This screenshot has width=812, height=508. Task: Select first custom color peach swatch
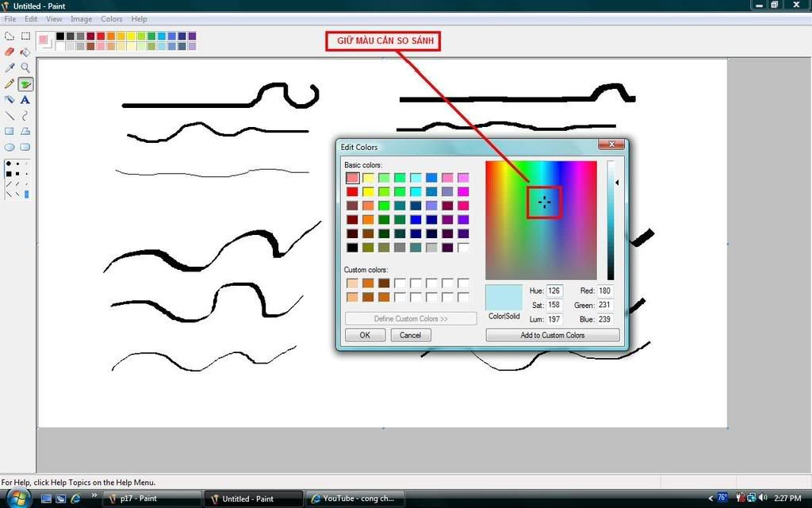pyautogui.click(x=352, y=283)
